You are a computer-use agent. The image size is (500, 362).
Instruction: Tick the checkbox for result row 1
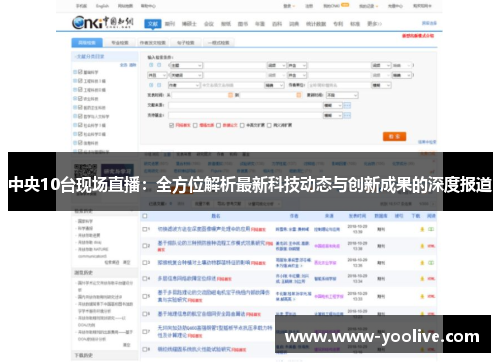click(145, 229)
